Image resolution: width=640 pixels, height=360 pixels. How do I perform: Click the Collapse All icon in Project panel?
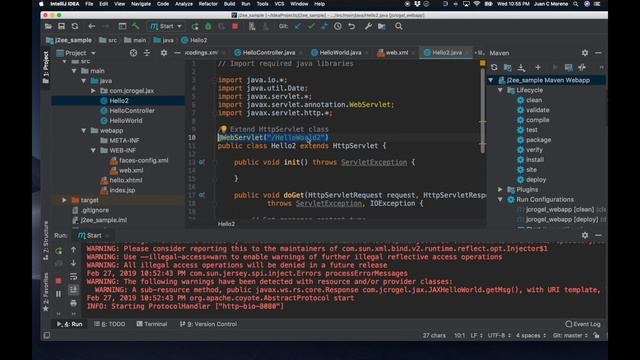click(x=147, y=53)
